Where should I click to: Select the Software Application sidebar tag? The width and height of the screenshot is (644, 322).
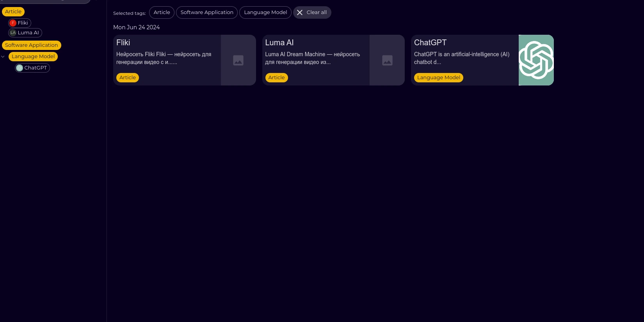coord(31,45)
